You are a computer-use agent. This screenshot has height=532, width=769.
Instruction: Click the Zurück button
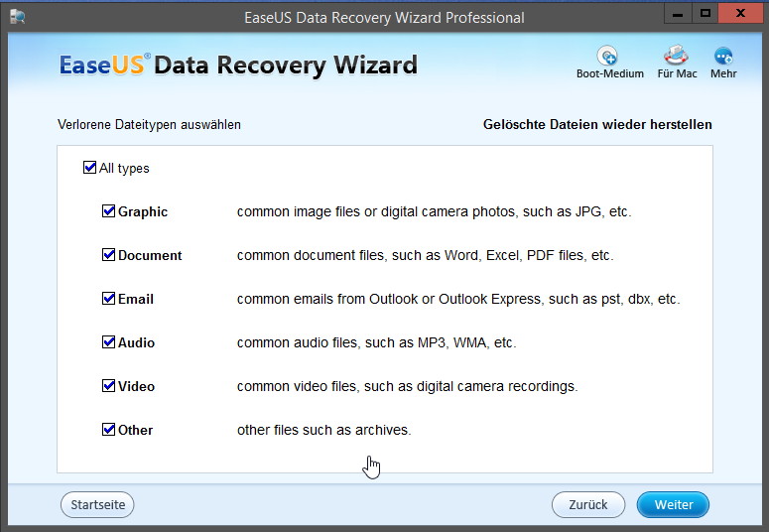pos(588,504)
